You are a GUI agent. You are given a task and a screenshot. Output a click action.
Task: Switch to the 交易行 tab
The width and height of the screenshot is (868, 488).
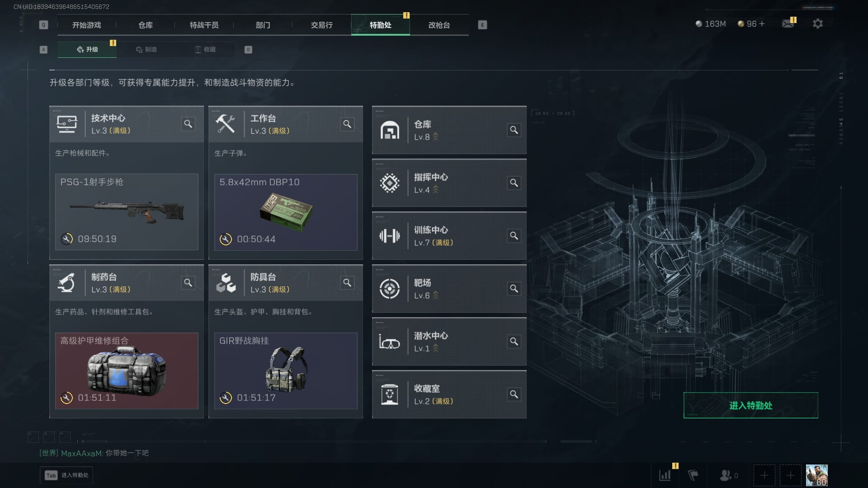[x=321, y=25]
